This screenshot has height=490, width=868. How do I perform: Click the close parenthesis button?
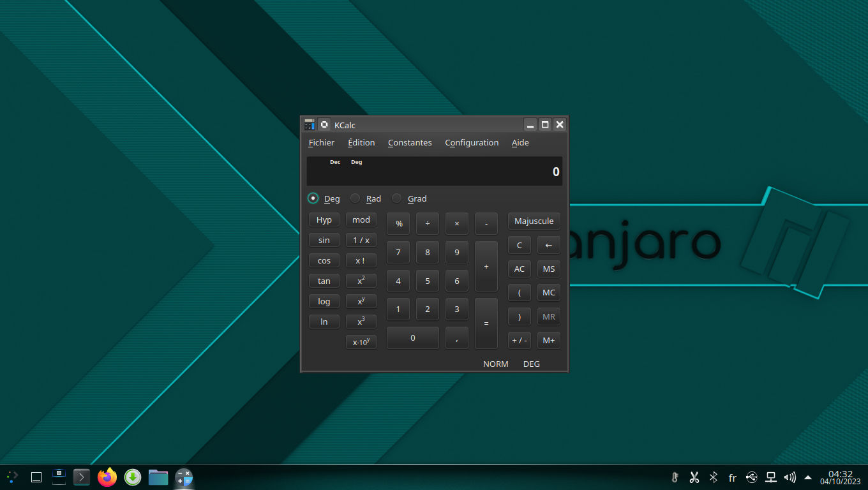[x=520, y=316]
